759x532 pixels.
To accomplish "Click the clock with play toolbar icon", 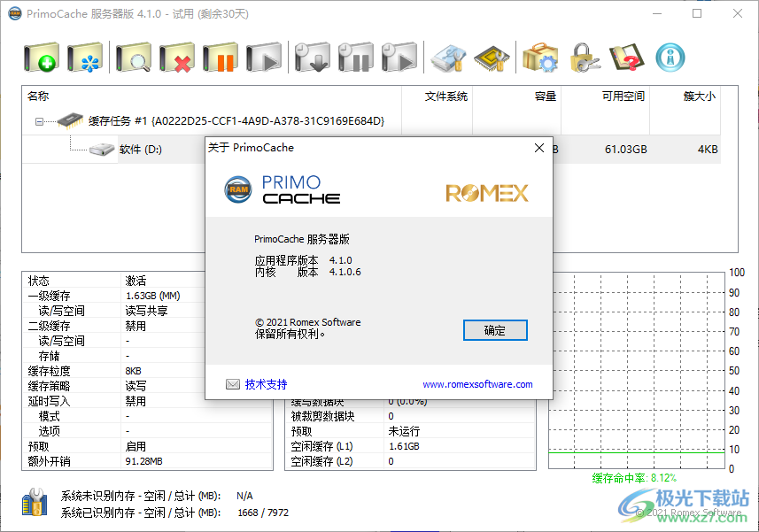I will point(399,58).
